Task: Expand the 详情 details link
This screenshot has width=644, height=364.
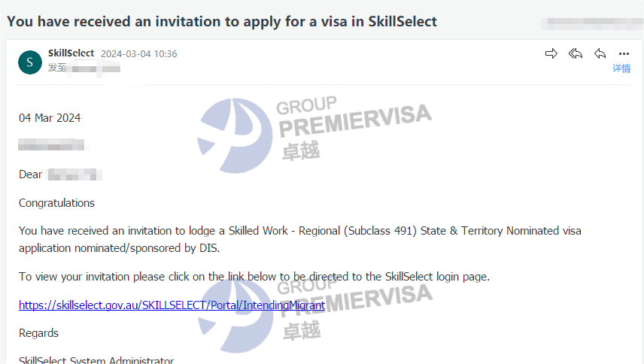Action: coord(621,68)
